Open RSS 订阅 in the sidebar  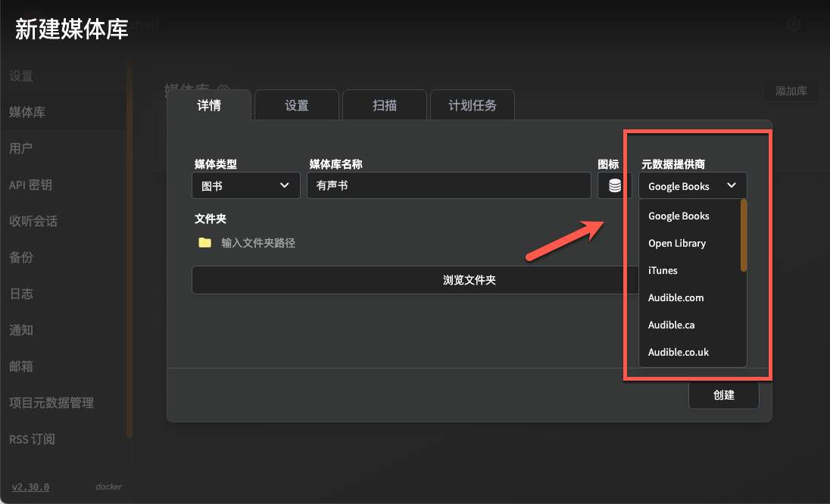tap(64, 439)
